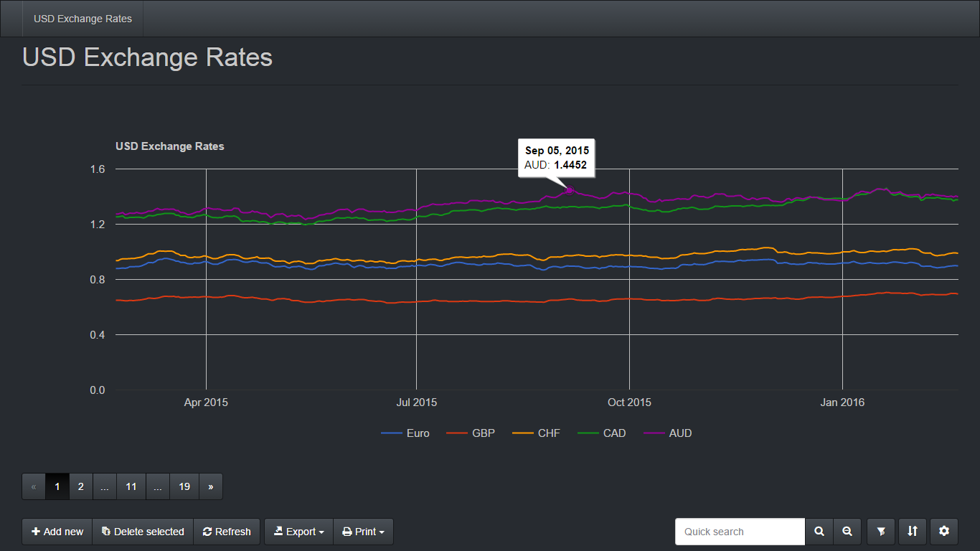This screenshot has width=980, height=551.
Task: Click the sort arrows icon button
Action: click(x=912, y=532)
